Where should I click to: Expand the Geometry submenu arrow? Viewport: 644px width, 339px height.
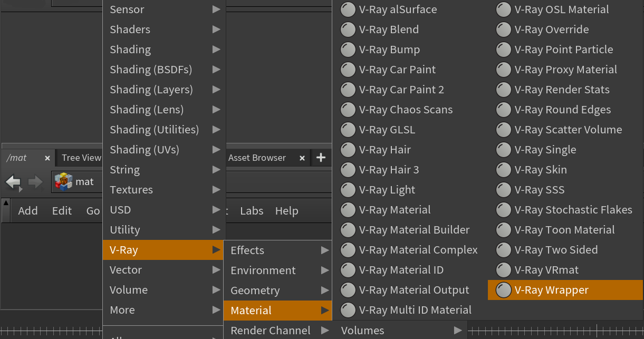point(325,290)
